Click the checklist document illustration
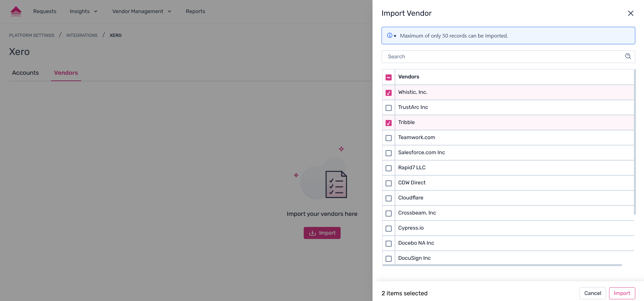The width and height of the screenshot is (644, 301). coord(336,184)
